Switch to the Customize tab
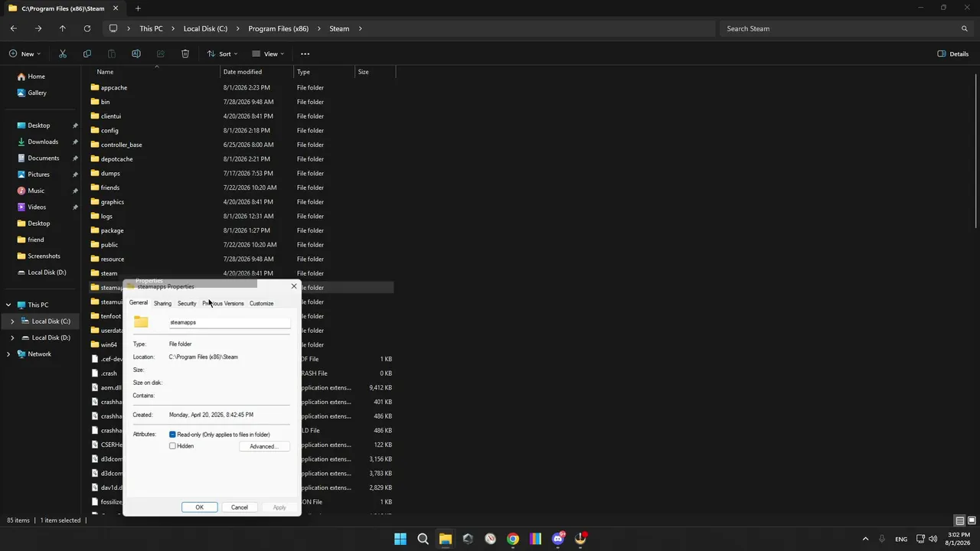This screenshot has height=551, width=980. tap(261, 304)
